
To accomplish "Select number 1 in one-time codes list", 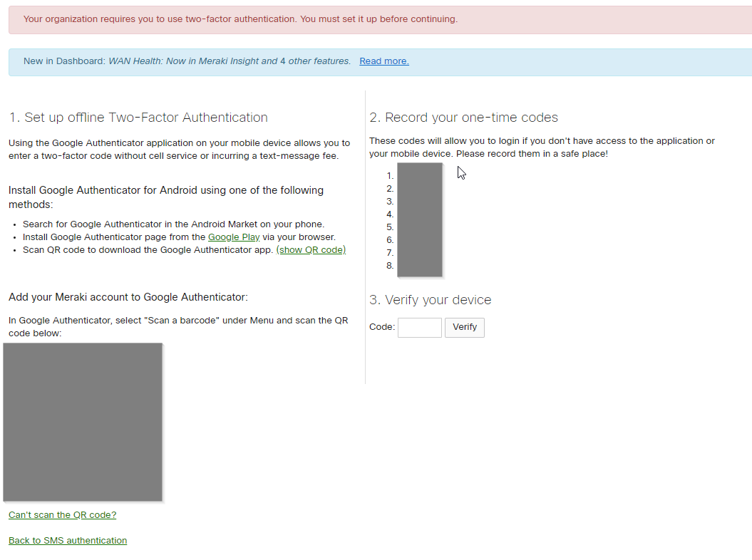I will tap(390, 176).
